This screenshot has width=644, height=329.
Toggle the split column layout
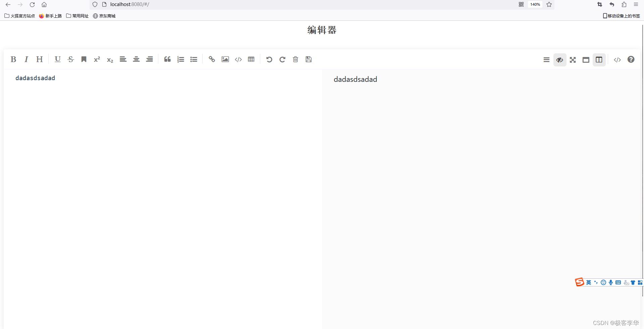point(599,60)
